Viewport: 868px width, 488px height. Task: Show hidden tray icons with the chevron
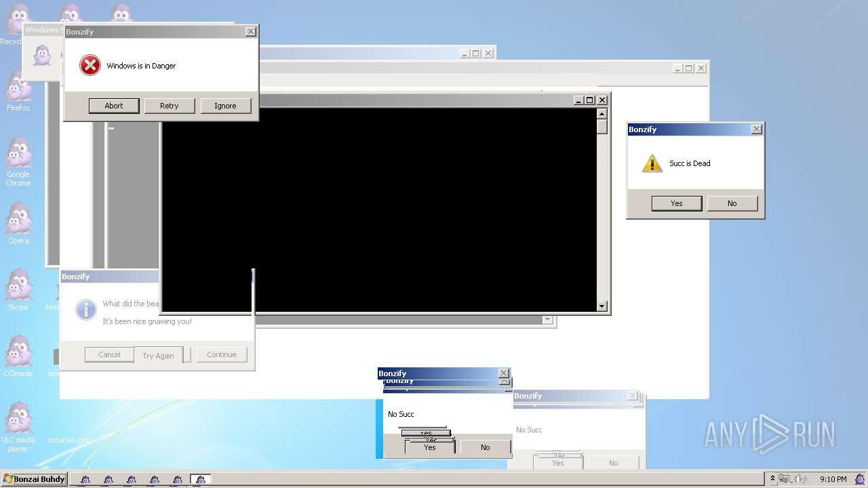click(772, 479)
